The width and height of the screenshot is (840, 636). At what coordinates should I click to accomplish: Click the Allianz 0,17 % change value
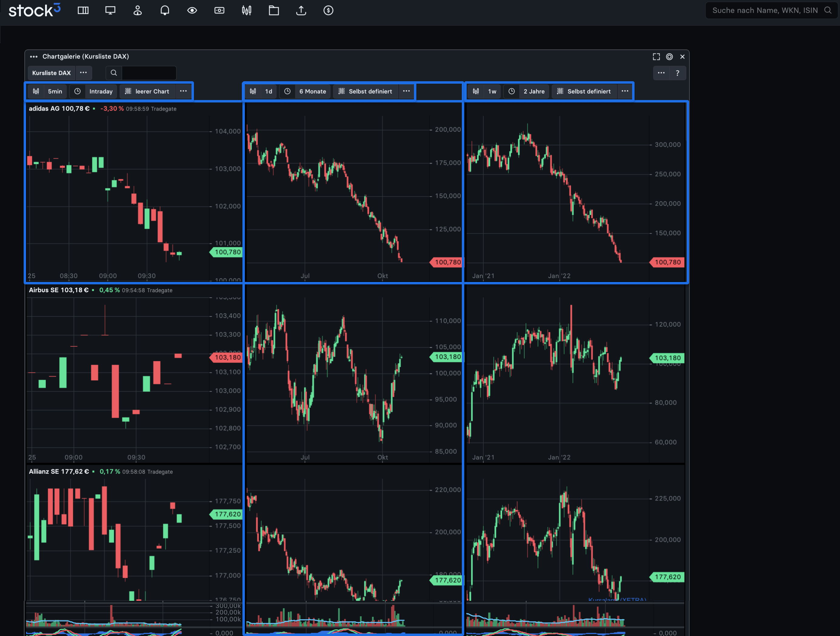tap(110, 471)
